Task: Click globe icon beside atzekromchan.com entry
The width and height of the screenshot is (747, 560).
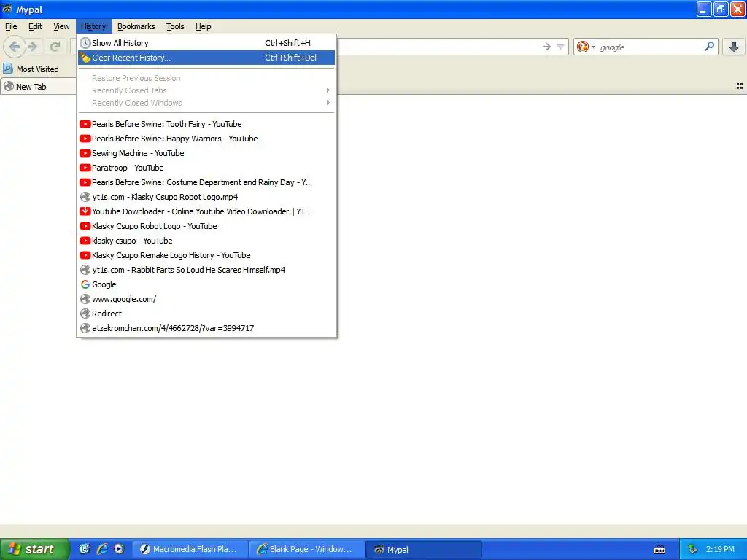Action: tap(85, 328)
